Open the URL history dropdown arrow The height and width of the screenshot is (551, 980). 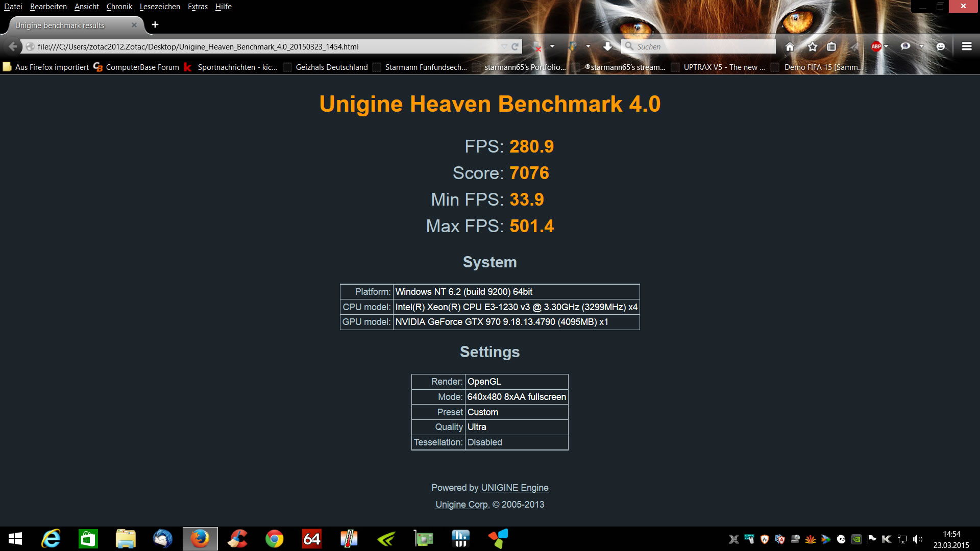click(x=504, y=46)
